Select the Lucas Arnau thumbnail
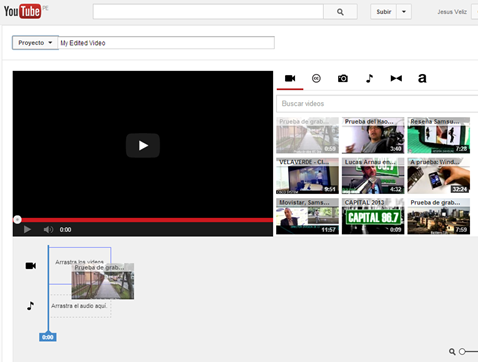This screenshot has width=478, height=362. [x=373, y=176]
